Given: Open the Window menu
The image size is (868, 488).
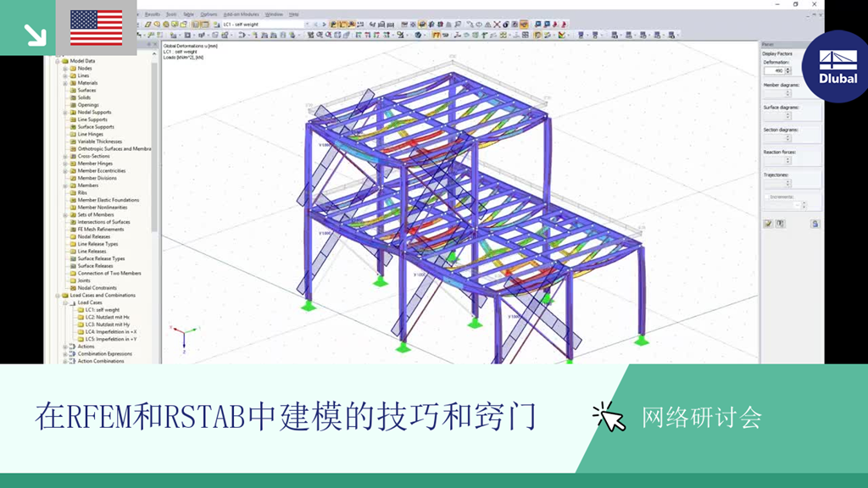Looking at the screenshot, I should 274,14.
